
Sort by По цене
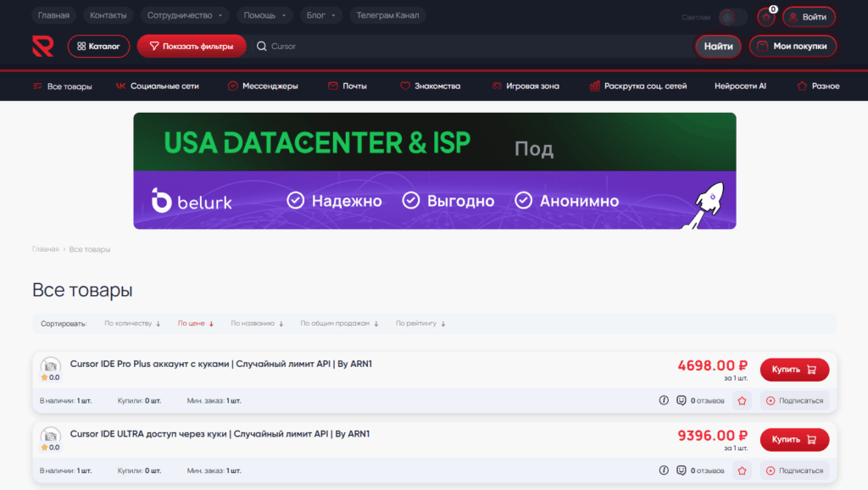pyautogui.click(x=196, y=323)
